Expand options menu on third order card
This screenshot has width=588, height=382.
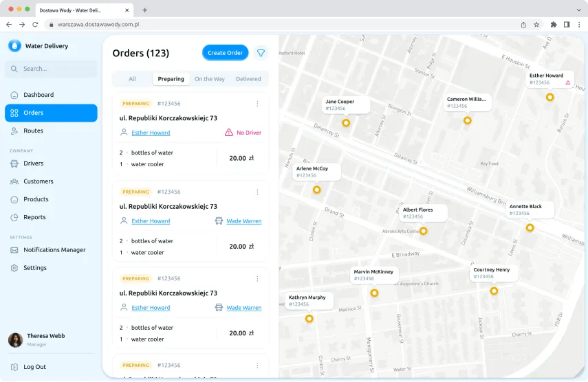tap(257, 279)
